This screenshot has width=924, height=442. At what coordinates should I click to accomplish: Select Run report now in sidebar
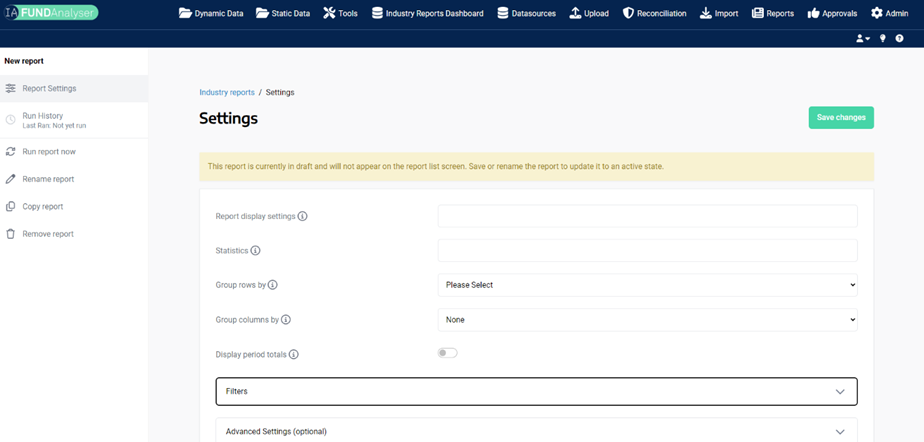pos(49,152)
